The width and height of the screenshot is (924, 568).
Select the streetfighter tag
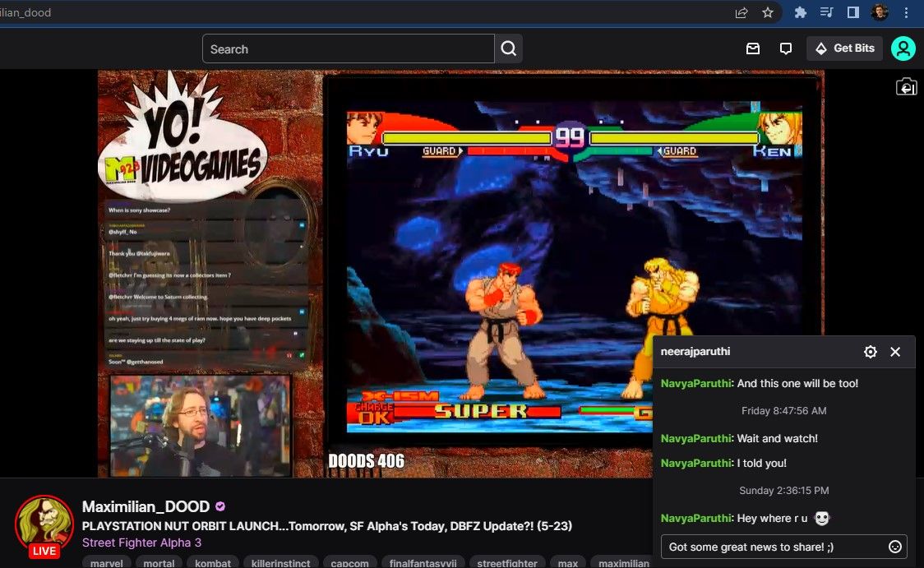click(x=506, y=563)
